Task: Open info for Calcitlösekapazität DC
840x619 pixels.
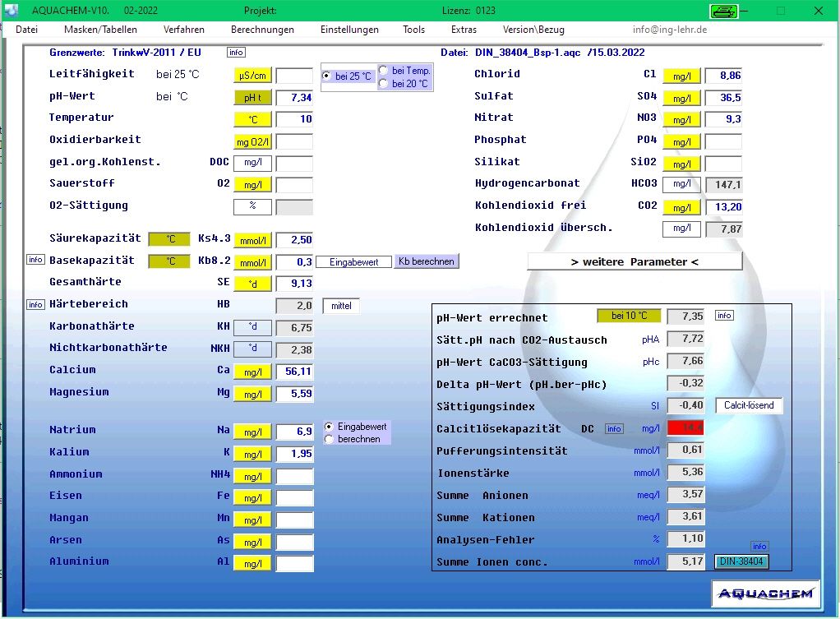Action: pos(614,429)
